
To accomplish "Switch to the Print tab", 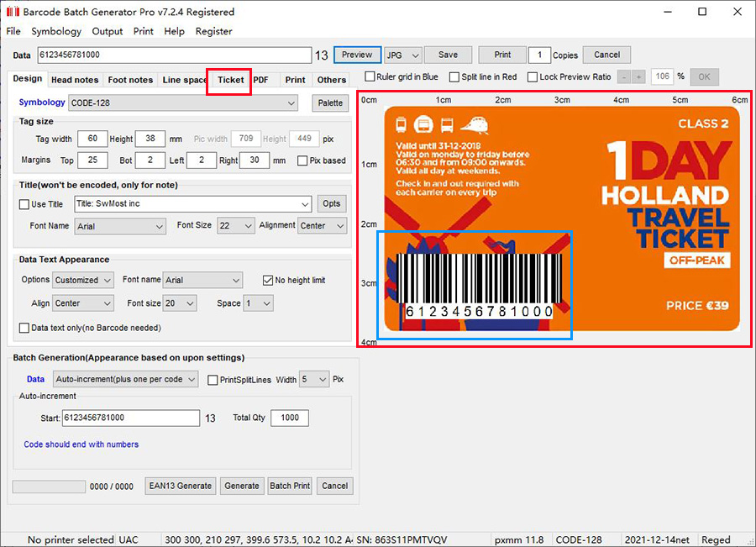I will click(295, 80).
